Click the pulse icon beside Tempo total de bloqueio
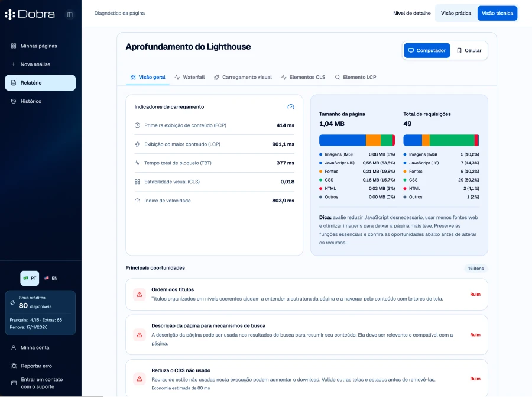Image resolution: width=532 pixels, height=397 pixels. tap(137, 163)
